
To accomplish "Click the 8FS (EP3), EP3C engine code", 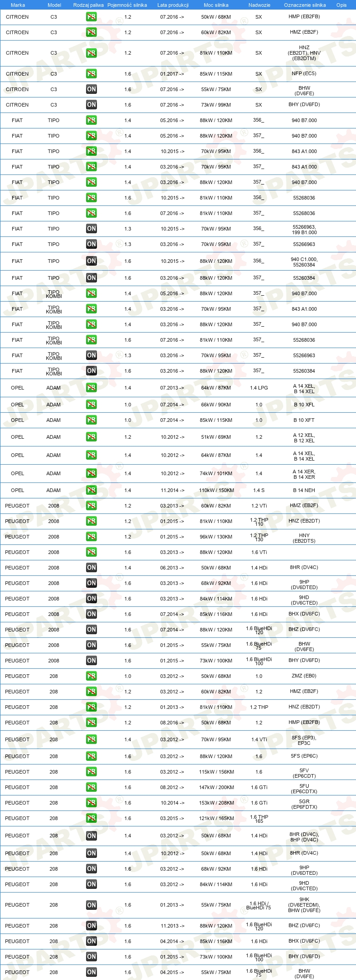I will tap(304, 740).
